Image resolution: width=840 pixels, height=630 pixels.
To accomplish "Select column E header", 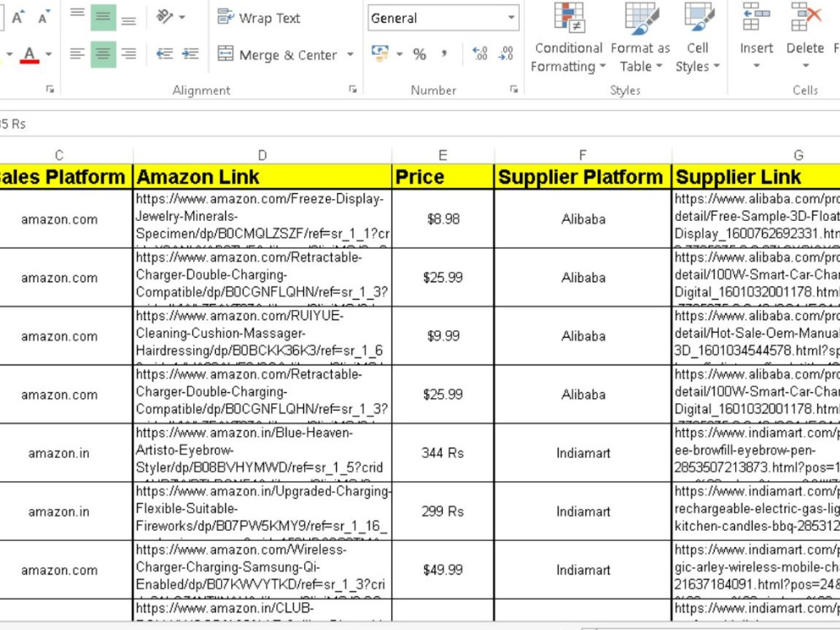I will (443, 155).
